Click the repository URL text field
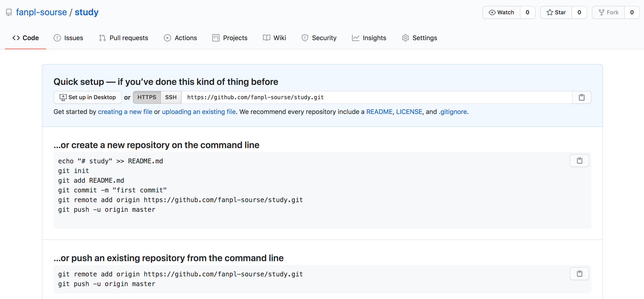This screenshot has width=644, height=299. [375, 97]
